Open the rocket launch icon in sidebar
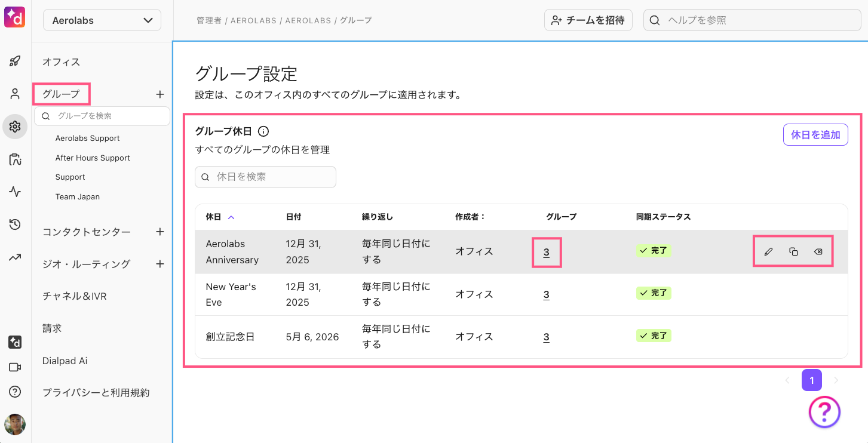Screen dimensions: 868x443 (15, 61)
